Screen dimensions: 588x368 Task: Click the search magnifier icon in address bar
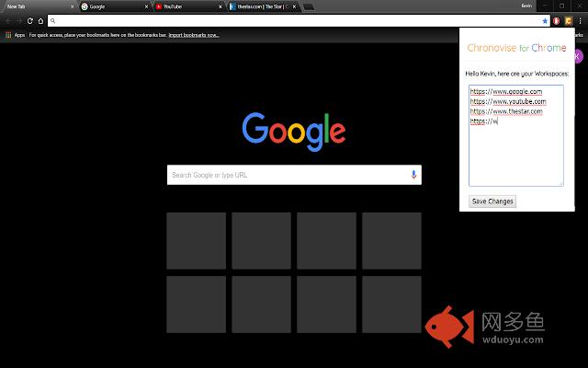click(53, 21)
